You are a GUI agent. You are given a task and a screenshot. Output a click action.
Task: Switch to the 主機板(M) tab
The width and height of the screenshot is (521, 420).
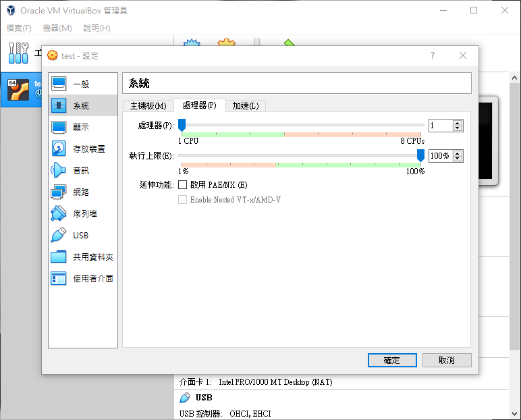tap(148, 106)
